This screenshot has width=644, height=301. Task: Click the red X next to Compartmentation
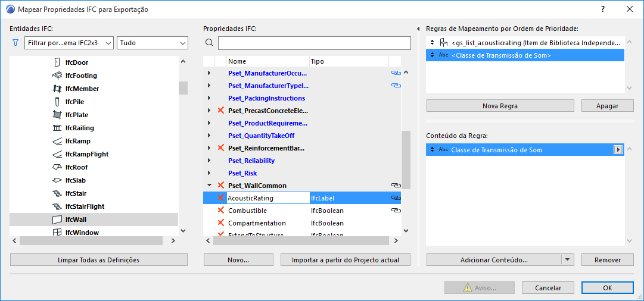[221, 223]
